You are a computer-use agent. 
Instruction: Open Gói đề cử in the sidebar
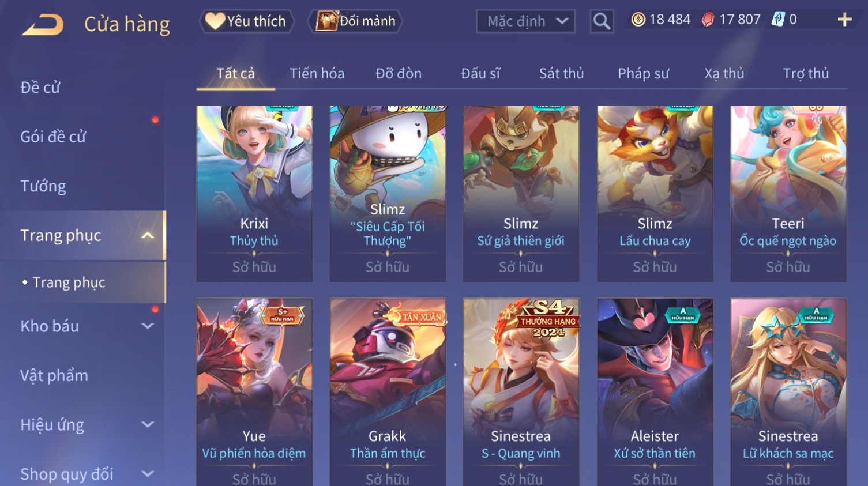53,137
